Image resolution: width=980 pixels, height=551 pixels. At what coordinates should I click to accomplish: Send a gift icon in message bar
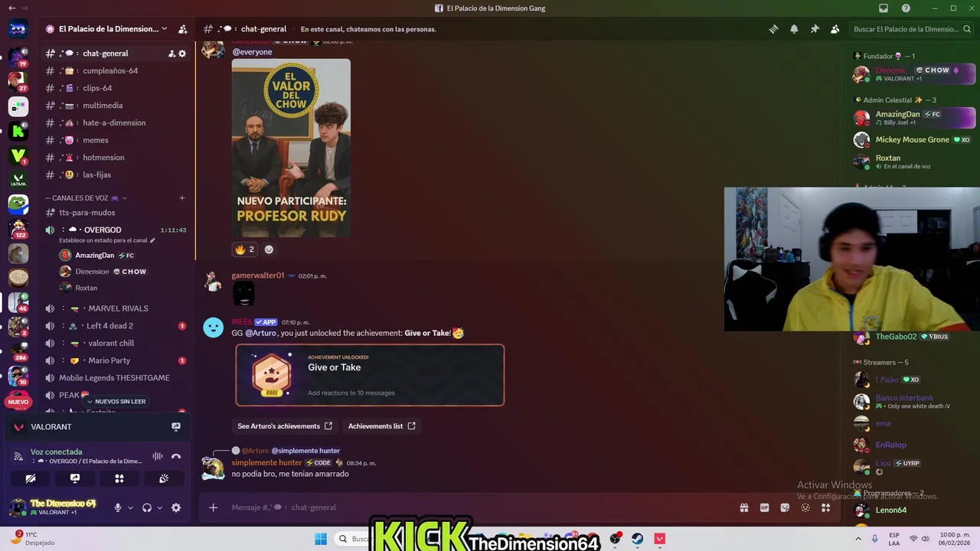(743, 507)
